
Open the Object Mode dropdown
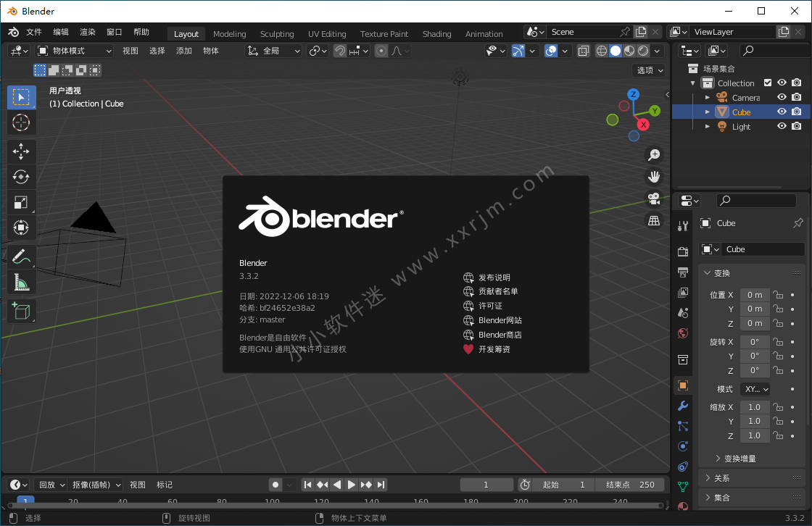click(x=74, y=51)
